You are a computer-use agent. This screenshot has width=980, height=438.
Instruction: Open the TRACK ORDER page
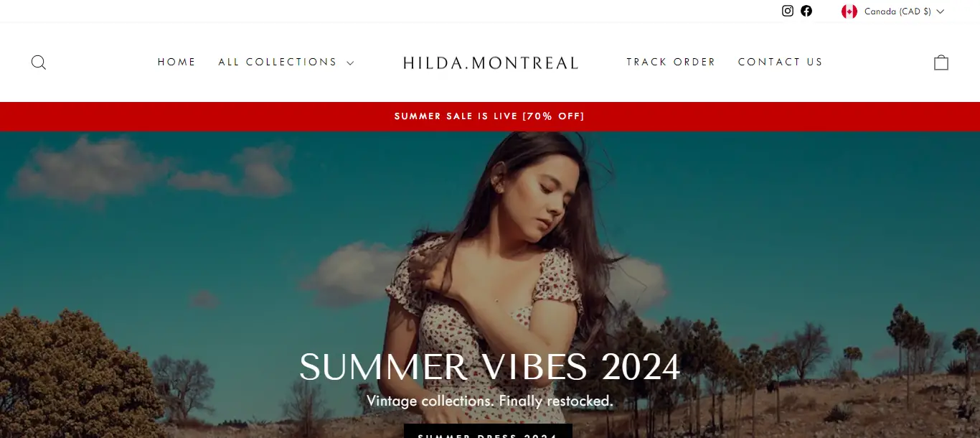click(x=671, y=62)
